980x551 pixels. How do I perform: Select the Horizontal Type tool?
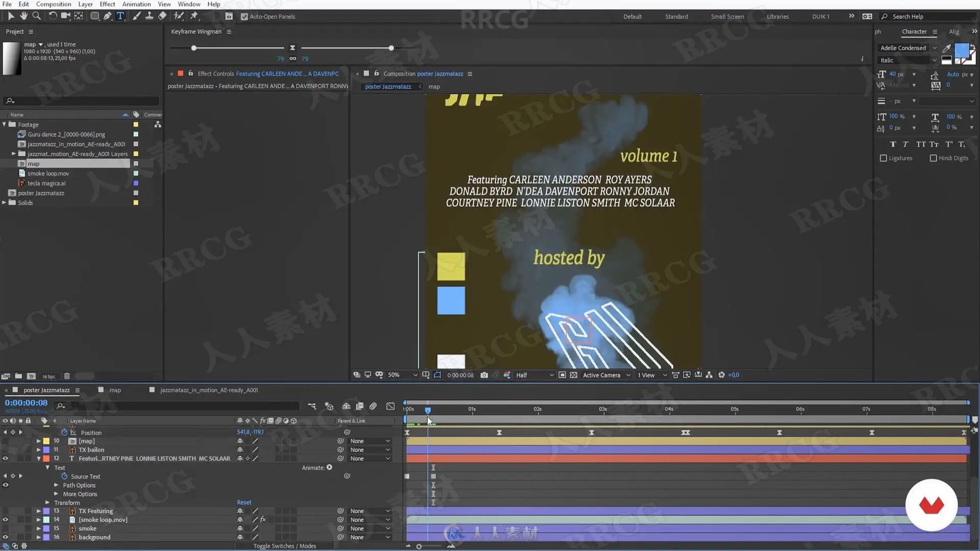pyautogui.click(x=120, y=16)
